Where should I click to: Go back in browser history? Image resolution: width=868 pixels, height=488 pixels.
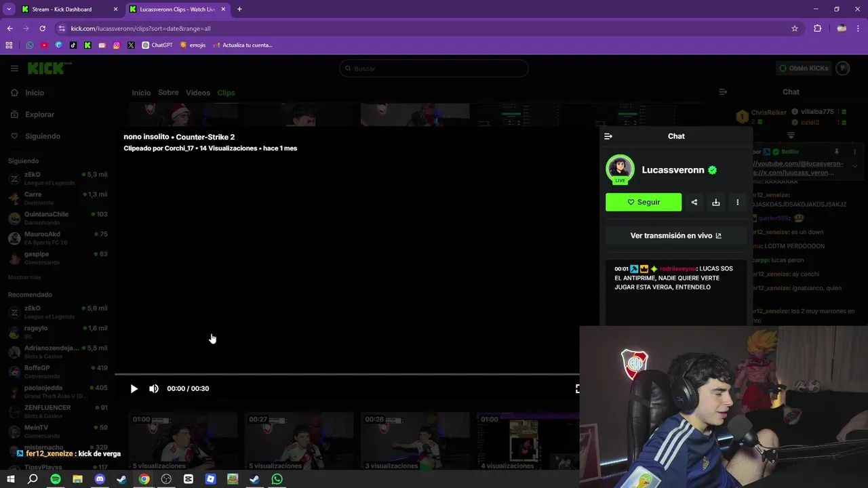(9, 28)
